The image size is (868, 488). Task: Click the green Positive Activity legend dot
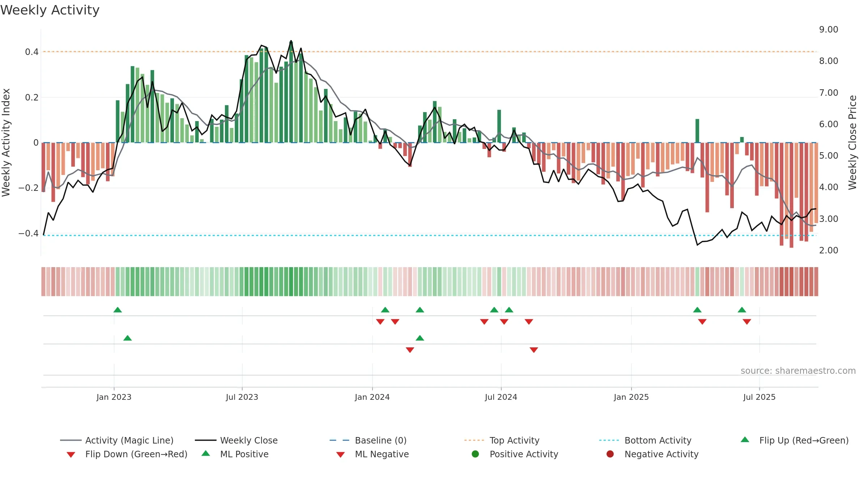point(475,454)
